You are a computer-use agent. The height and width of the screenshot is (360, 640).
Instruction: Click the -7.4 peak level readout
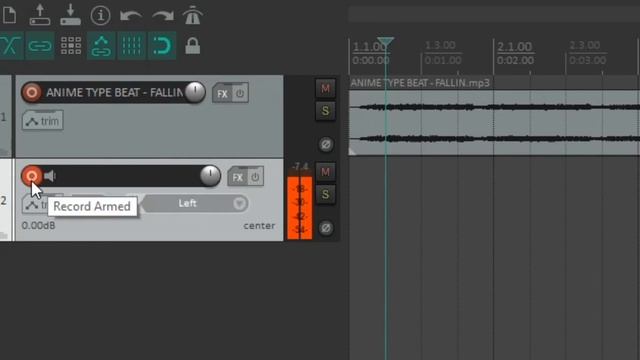(300, 167)
